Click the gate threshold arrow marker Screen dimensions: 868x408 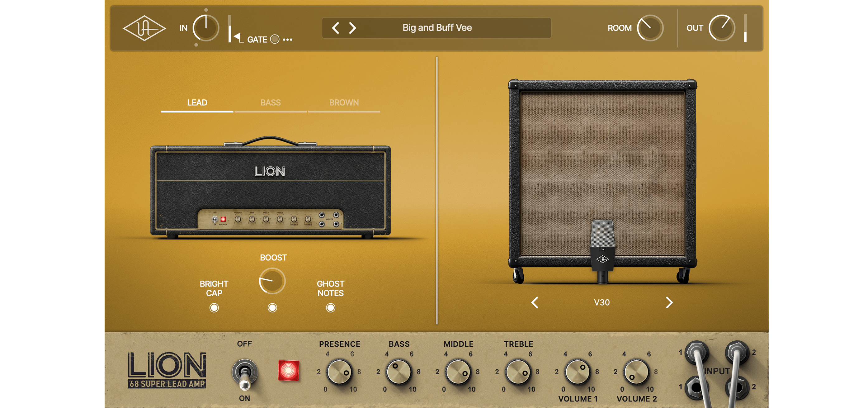tap(237, 36)
